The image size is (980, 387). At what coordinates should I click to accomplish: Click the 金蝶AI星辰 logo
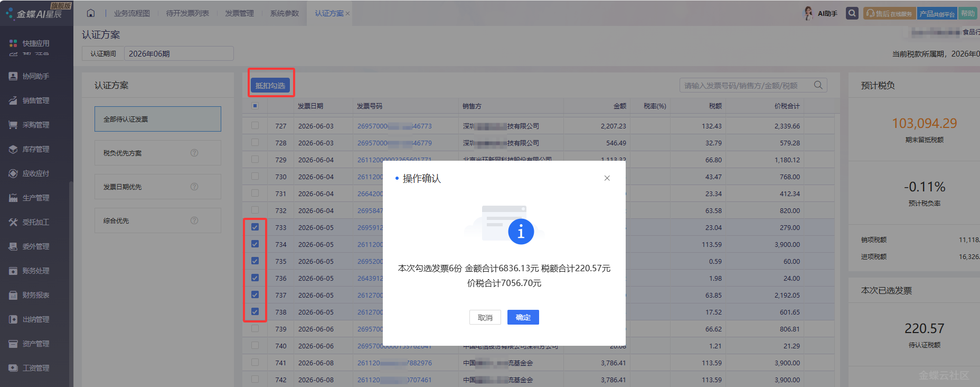tap(35, 13)
